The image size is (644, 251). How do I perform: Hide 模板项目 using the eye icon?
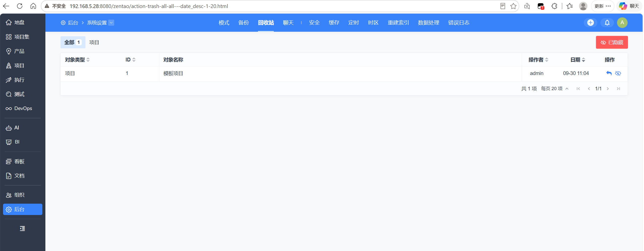click(x=618, y=73)
